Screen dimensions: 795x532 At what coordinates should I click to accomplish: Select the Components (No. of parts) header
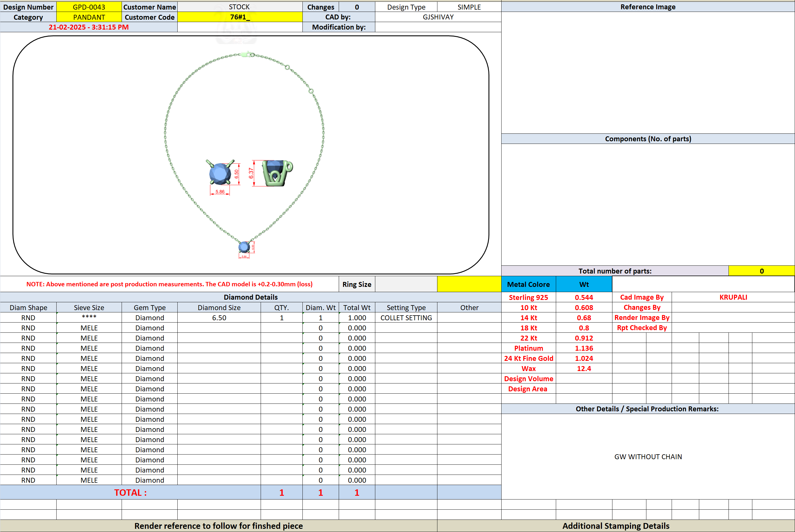(648, 139)
